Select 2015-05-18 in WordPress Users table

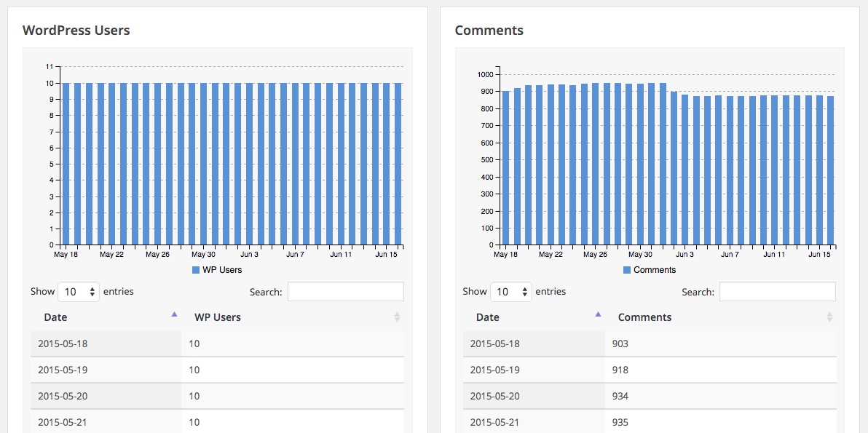63,343
